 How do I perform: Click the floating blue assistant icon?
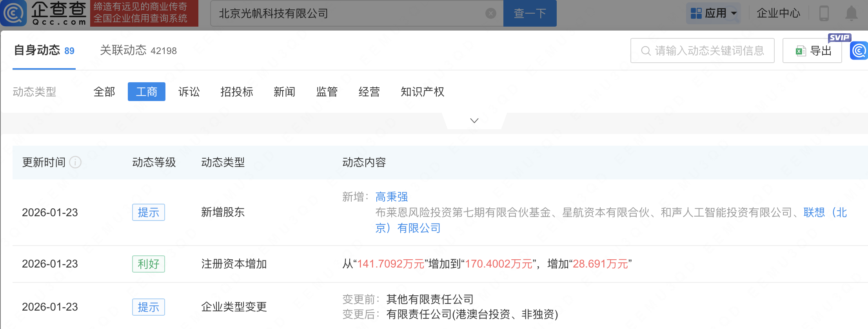[x=859, y=51]
